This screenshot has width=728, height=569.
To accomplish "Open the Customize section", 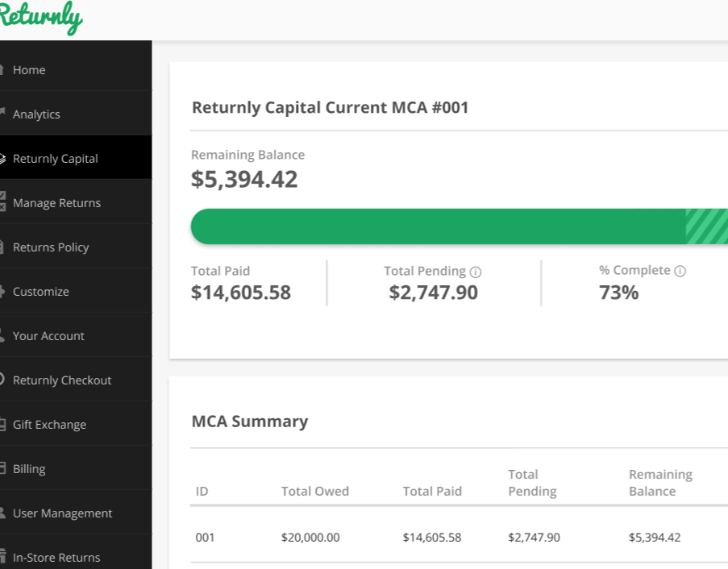I will coord(76,292).
